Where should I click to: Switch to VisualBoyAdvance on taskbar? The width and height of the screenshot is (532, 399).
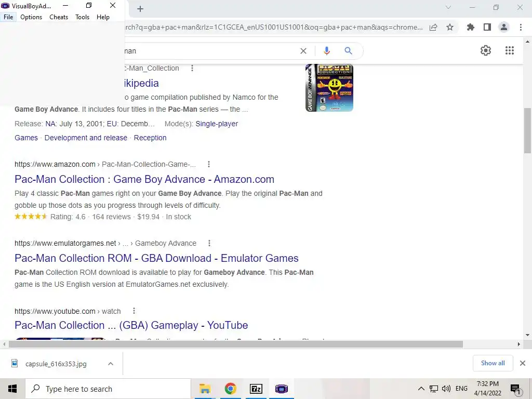pos(282,389)
